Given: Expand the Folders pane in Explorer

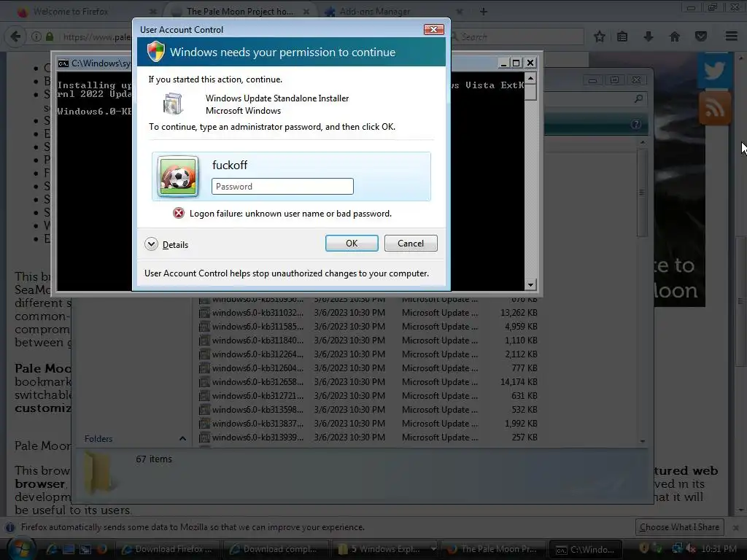Looking at the screenshot, I should point(182,438).
